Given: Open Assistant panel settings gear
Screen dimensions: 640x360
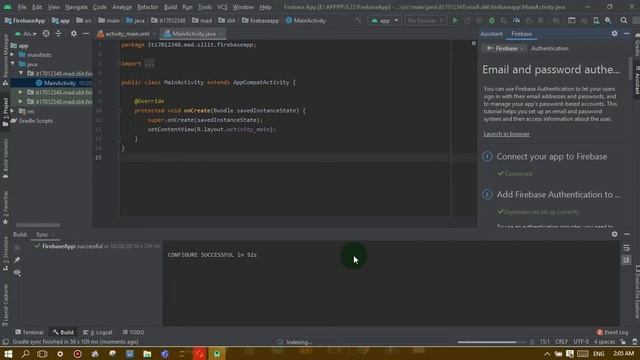Looking at the screenshot, I should pos(614,34).
